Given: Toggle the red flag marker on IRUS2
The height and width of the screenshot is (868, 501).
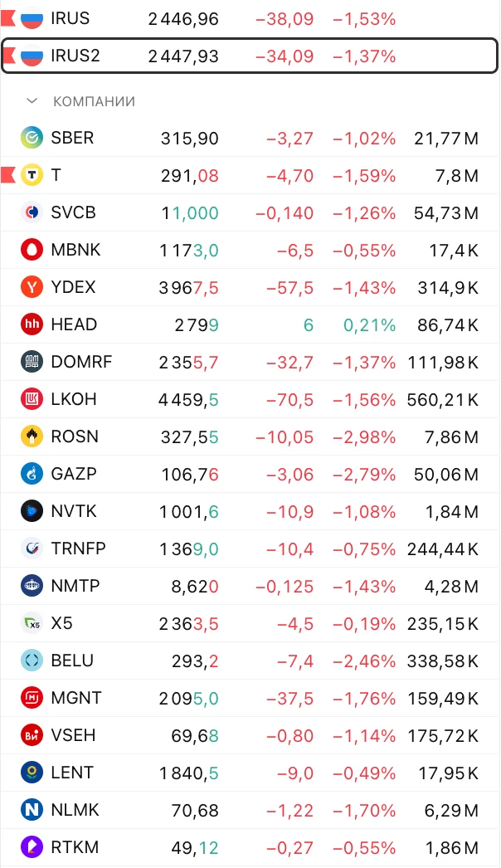Looking at the screenshot, I should point(8,56).
